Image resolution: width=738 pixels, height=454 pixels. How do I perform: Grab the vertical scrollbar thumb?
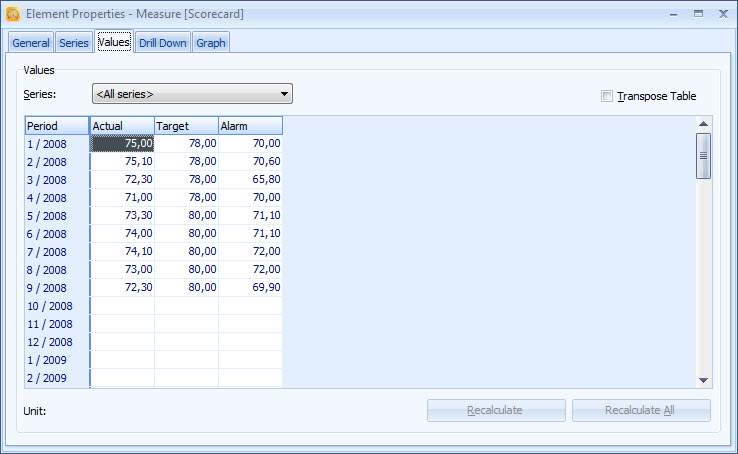tap(703, 156)
